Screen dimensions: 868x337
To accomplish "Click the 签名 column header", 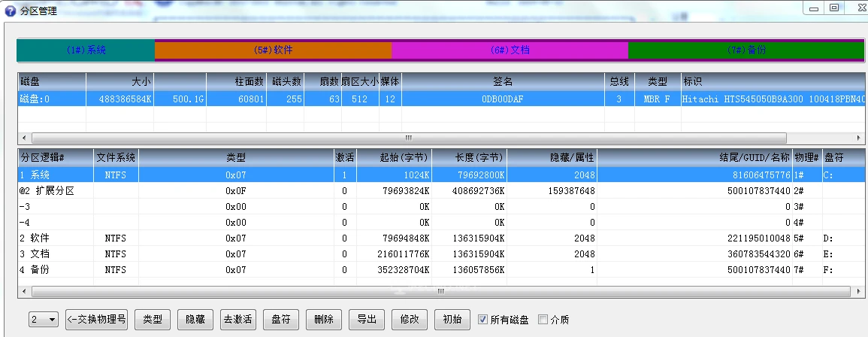I will (503, 81).
